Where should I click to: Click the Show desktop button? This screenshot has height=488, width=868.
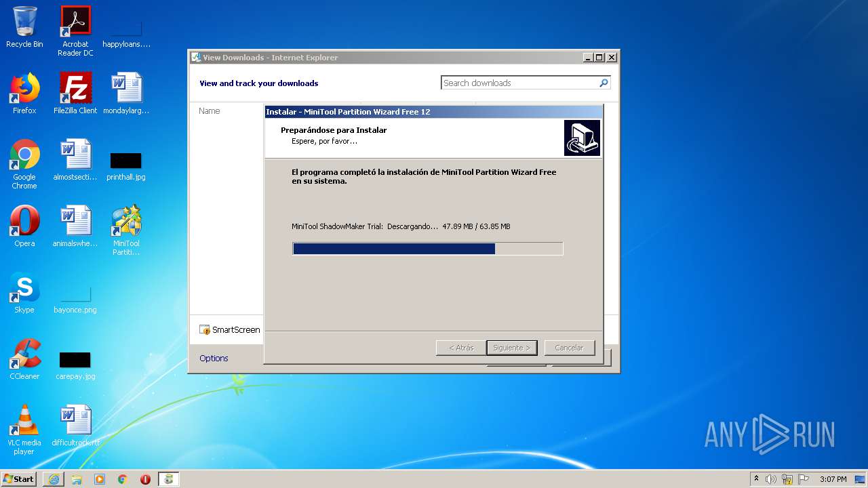click(x=861, y=479)
